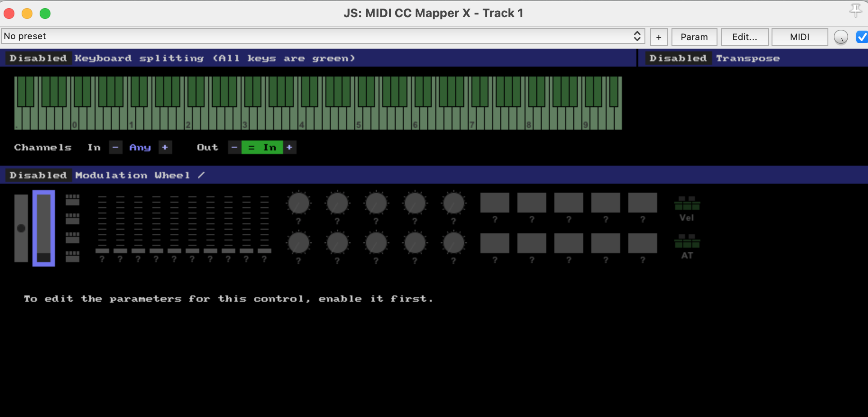Open the Param menu button

click(694, 37)
